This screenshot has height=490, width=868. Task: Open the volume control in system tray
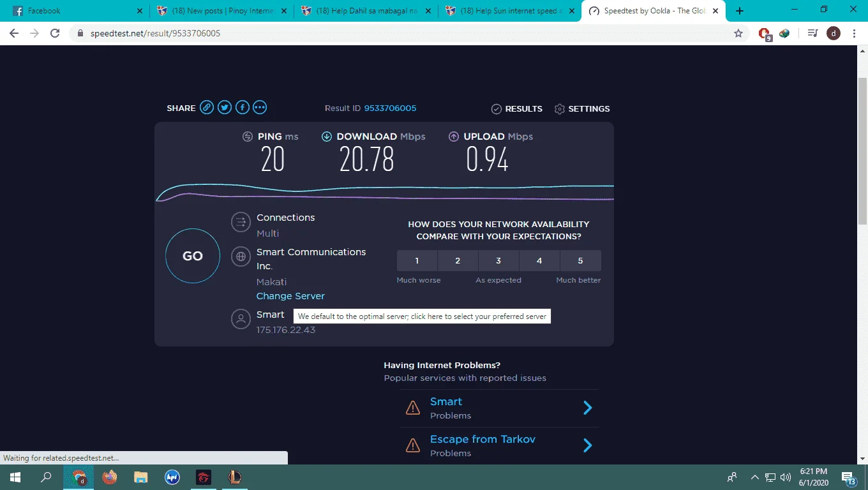[786, 477]
